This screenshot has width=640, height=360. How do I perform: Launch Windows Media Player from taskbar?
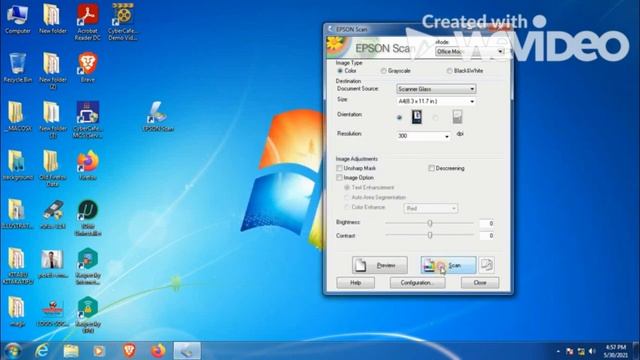point(99,351)
